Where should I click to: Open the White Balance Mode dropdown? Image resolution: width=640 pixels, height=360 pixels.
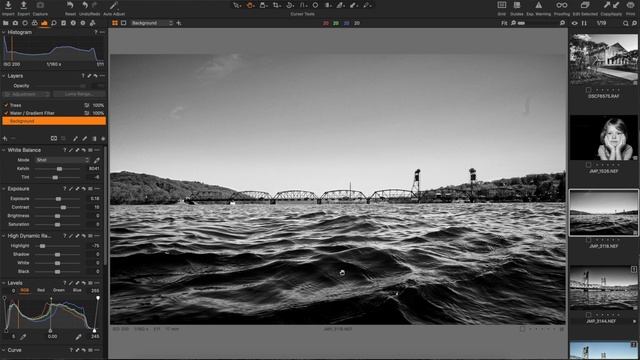click(x=62, y=160)
